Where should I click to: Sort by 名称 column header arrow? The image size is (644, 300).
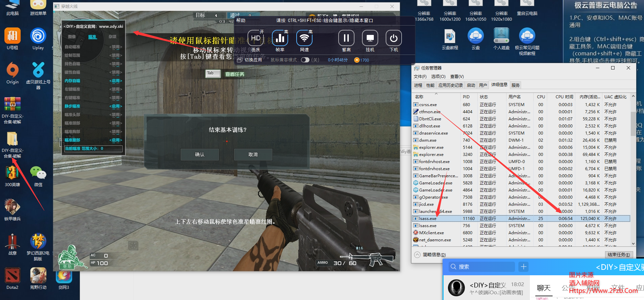[436, 94]
